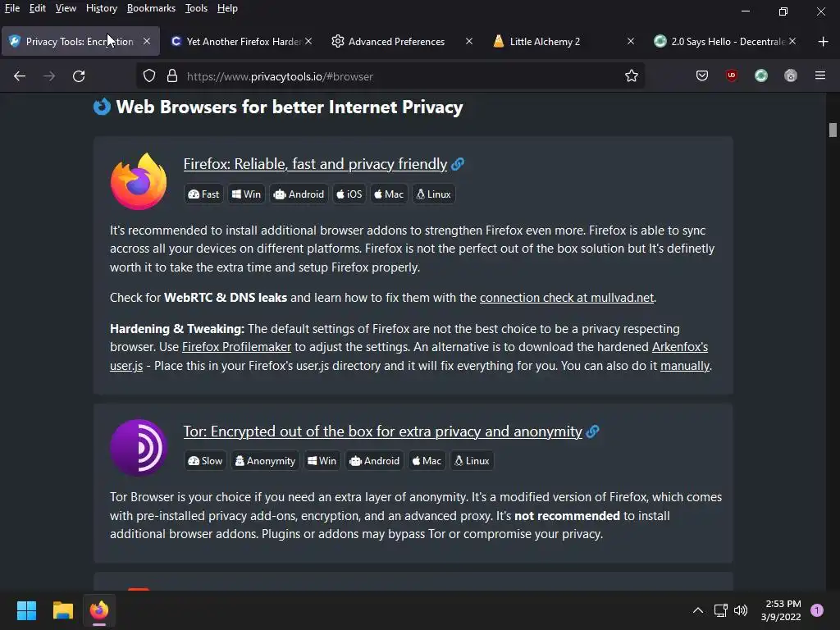Viewport: 840px width, 630px height.
Task: Show site security padlock info
Action: 172,76
